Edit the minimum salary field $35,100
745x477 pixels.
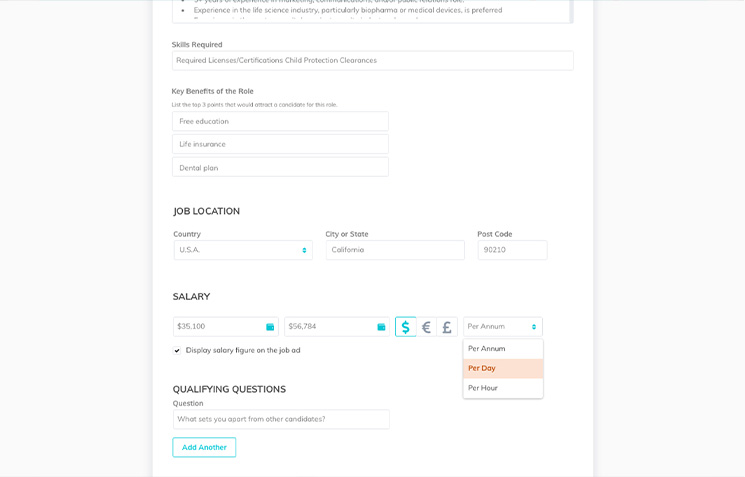pyautogui.click(x=226, y=327)
